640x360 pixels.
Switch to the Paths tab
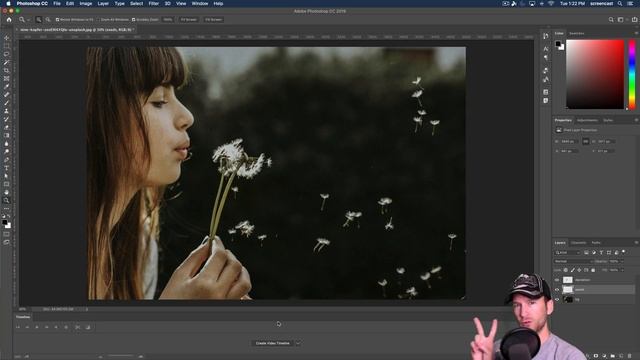pyautogui.click(x=596, y=242)
